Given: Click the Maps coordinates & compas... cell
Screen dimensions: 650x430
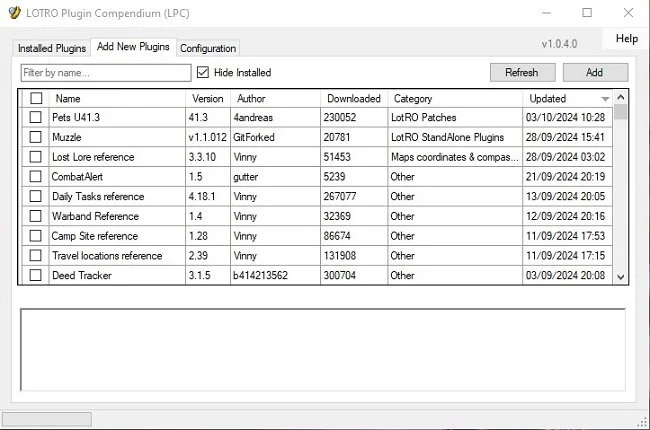Looking at the screenshot, I should click(x=454, y=157).
